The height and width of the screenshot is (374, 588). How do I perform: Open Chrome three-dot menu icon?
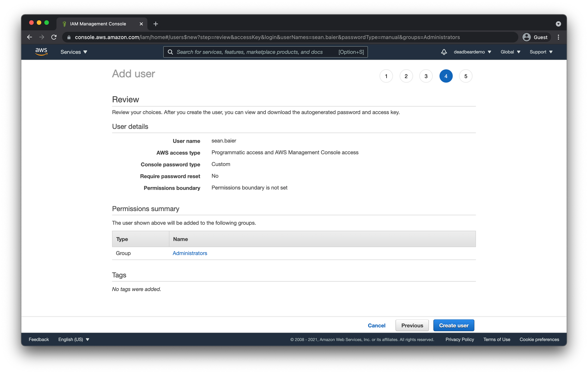point(558,37)
